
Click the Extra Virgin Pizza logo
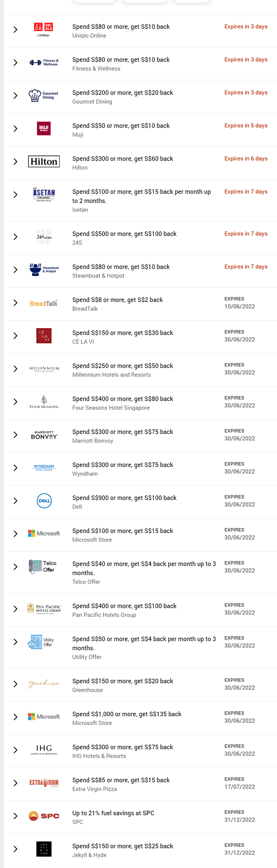tap(44, 783)
